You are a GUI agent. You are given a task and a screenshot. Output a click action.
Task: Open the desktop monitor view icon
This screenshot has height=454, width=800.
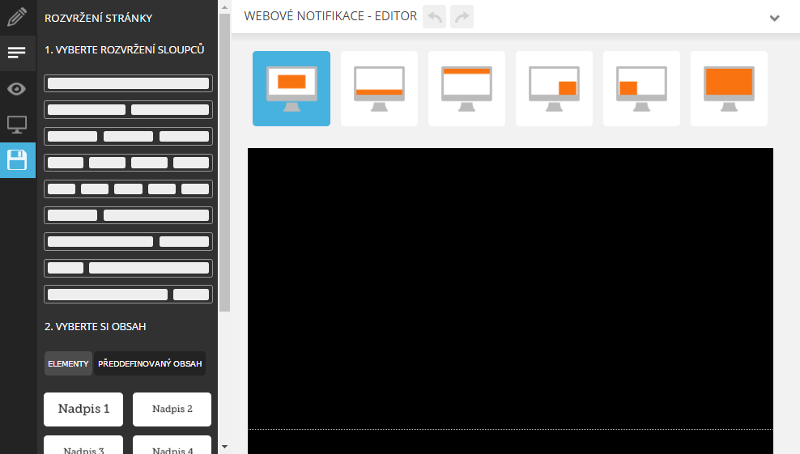[x=17, y=124]
